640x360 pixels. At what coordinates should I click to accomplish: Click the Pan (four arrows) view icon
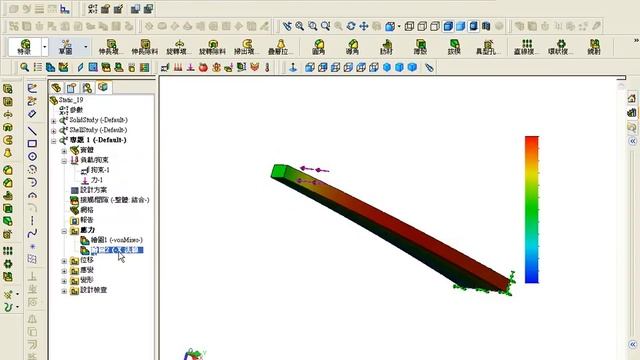pos(363,26)
